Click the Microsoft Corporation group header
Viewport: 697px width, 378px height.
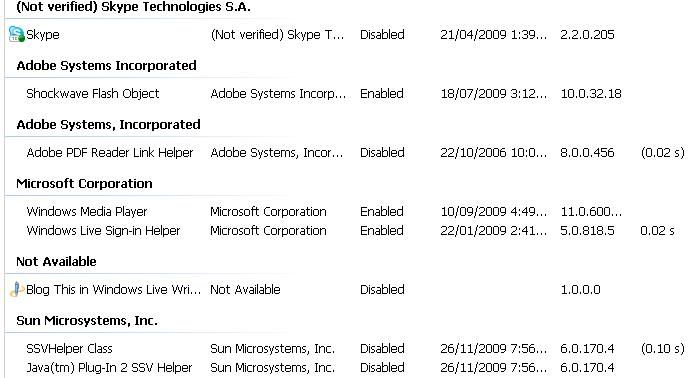click(x=84, y=183)
